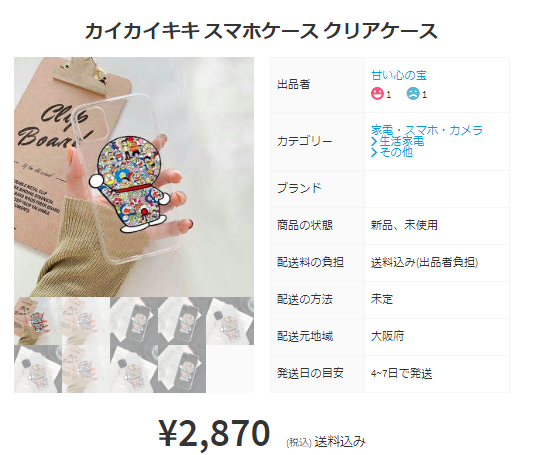Select third thumbnail in bottom row
The width and height of the screenshot is (539, 455).
click(134, 369)
